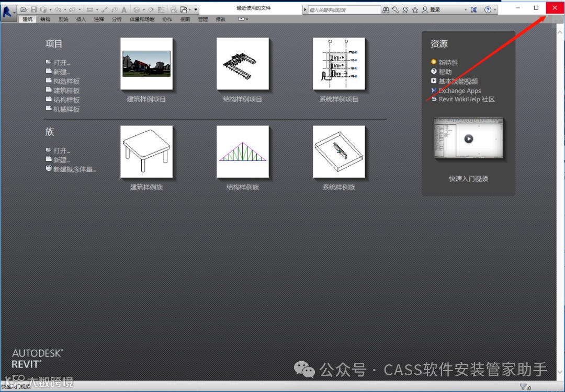565x392 pixels.
Task: Open the Revit application menu button
Action: coord(8,13)
